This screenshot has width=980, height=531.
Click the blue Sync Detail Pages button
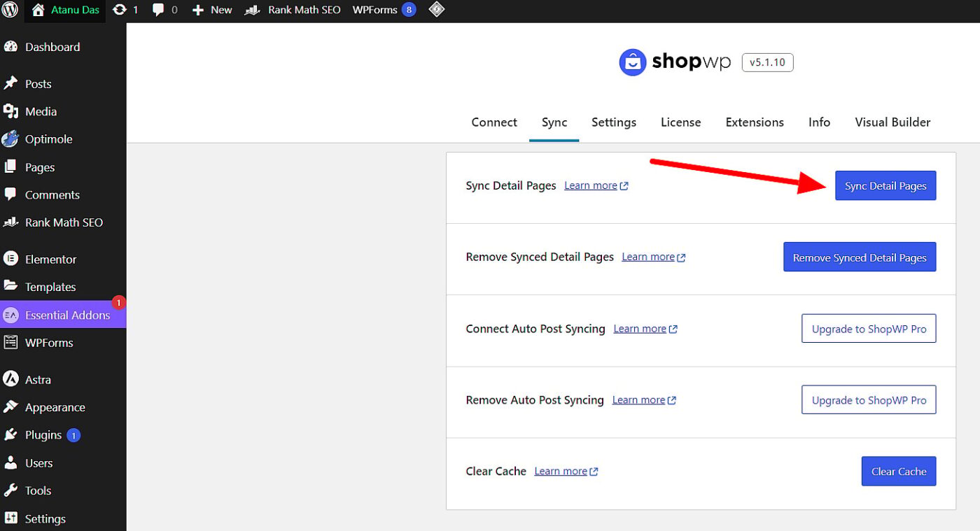pyautogui.click(x=885, y=185)
